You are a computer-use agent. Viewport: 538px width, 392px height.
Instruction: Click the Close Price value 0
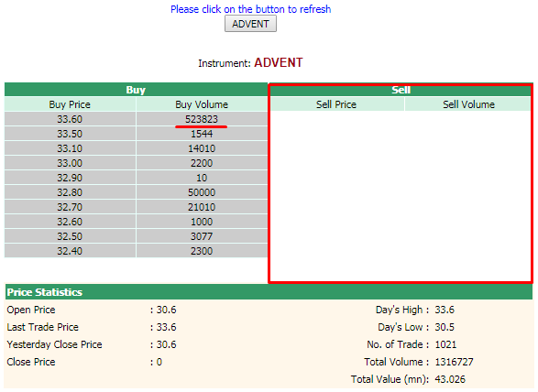point(159,362)
